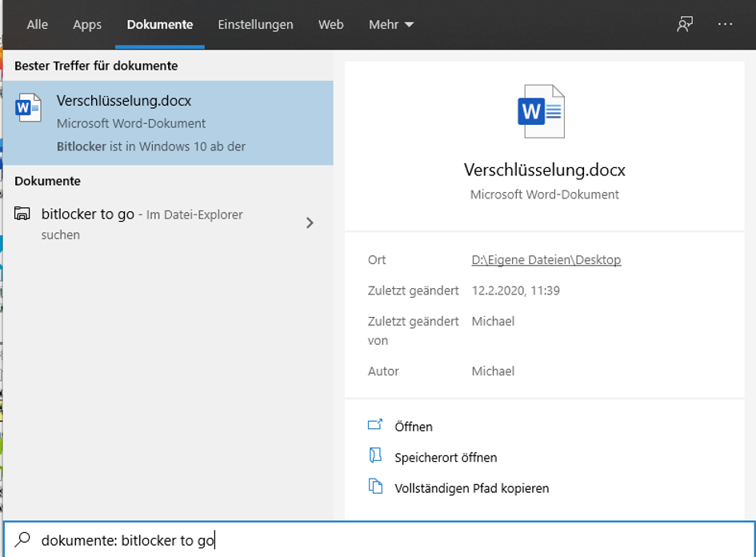Open the D:\Eigene Dateien\Desktop location link
Image resolution: width=756 pixels, height=557 pixels.
[x=546, y=259]
